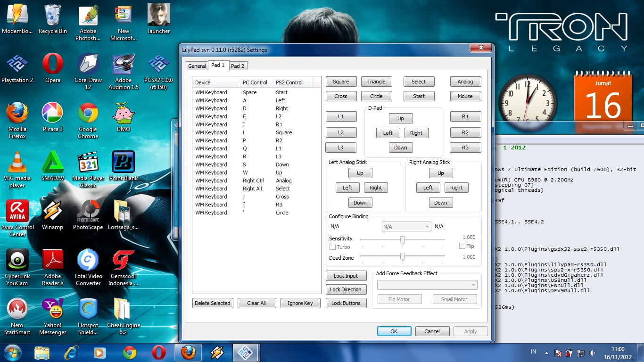Bind the Square button
The width and height of the screenshot is (644, 362).
tap(341, 82)
